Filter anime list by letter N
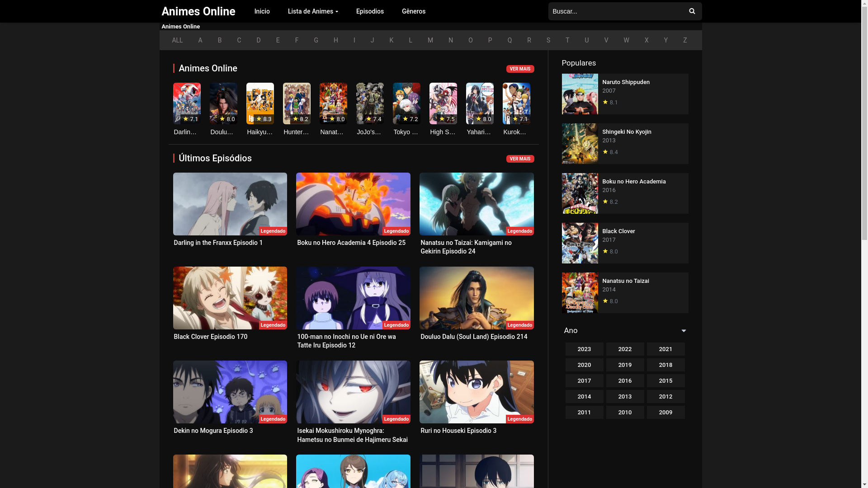The height and width of the screenshot is (488, 868). click(451, 40)
